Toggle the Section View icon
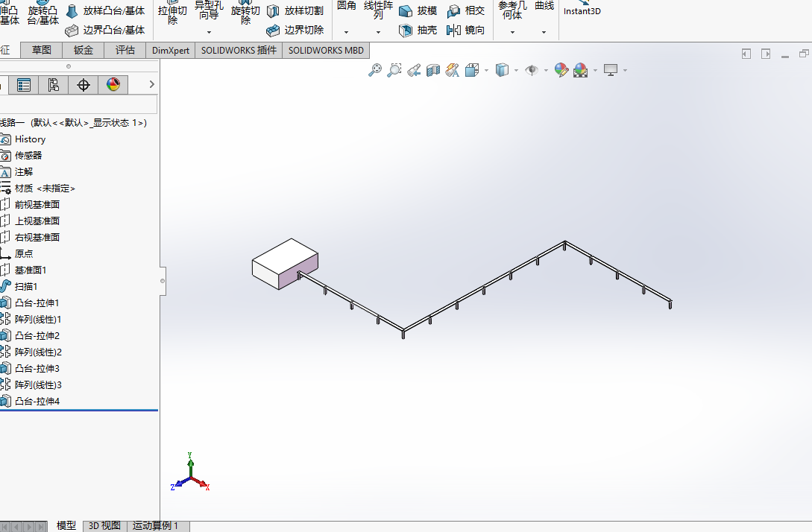Viewport: 812px width, 532px height. pyautogui.click(x=433, y=70)
